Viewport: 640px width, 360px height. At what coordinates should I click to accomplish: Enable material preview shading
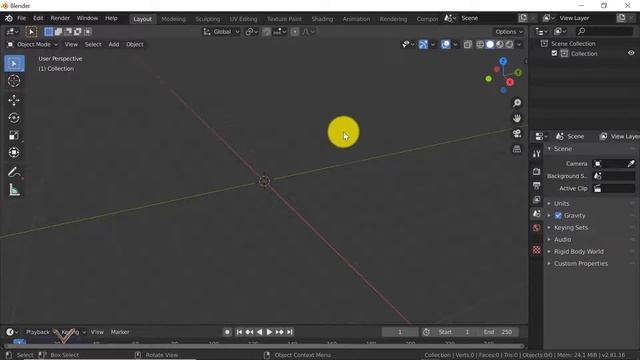click(500, 44)
